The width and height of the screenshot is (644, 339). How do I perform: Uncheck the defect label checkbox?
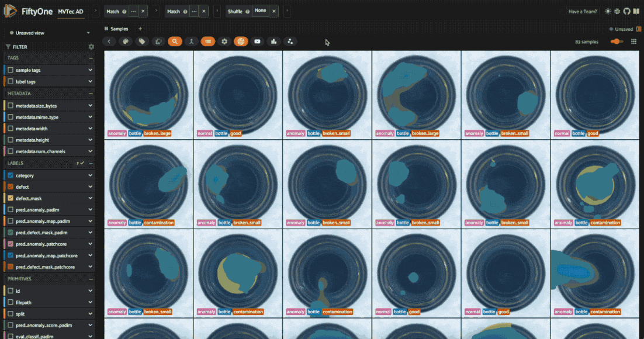[11, 187]
